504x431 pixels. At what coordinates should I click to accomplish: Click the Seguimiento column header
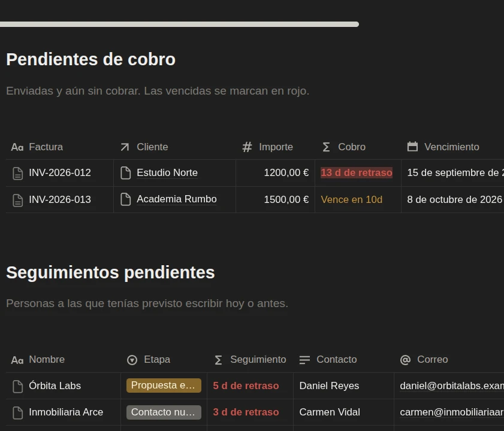tap(250, 359)
